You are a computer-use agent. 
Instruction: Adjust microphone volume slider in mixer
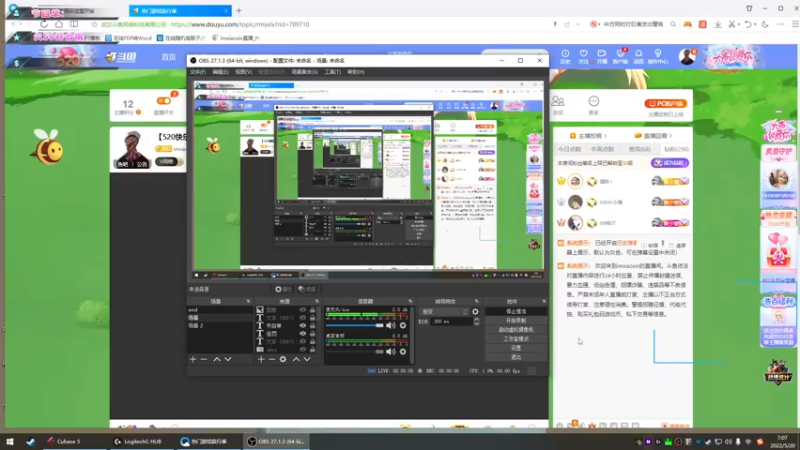coord(355,326)
